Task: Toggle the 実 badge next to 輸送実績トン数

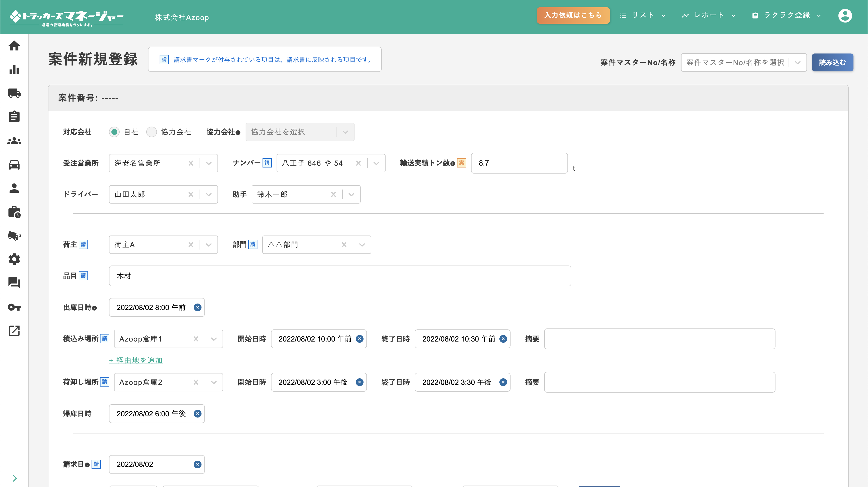Action: pos(461,163)
